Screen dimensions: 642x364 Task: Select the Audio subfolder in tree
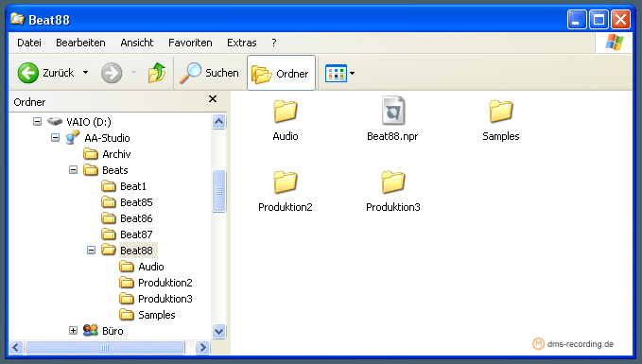(x=142, y=267)
